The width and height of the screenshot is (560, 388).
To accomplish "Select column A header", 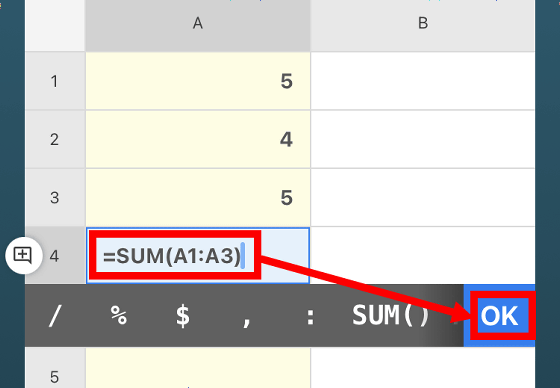I will [x=198, y=25].
